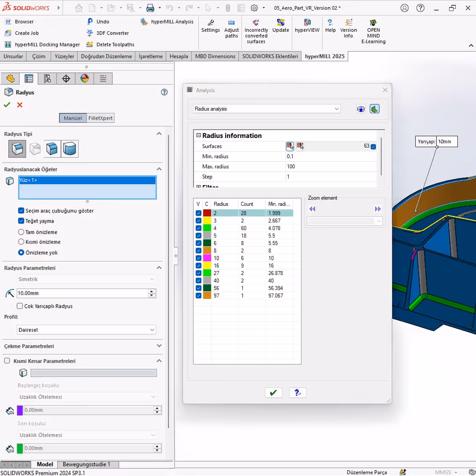Click the select surfaces icon in Analysis
The height and width of the screenshot is (476, 476).
290,146
